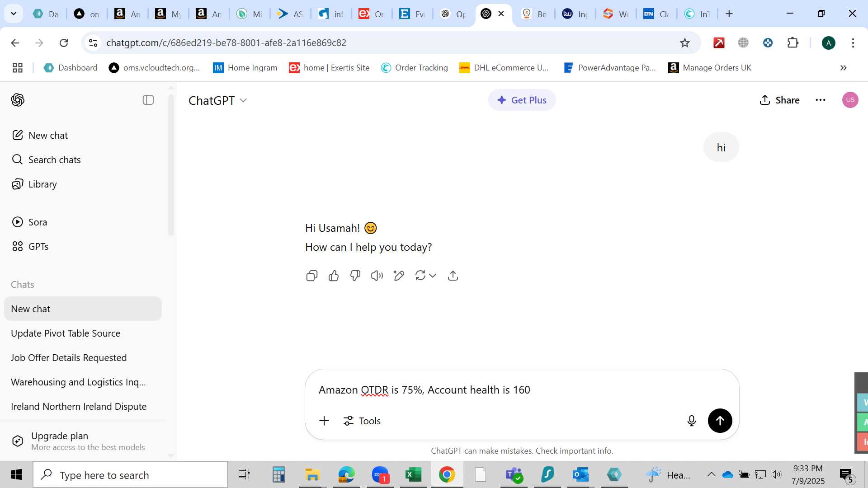Expand the ChatGPT model selector dropdown
Screen dimensions: 868x488
(x=217, y=100)
